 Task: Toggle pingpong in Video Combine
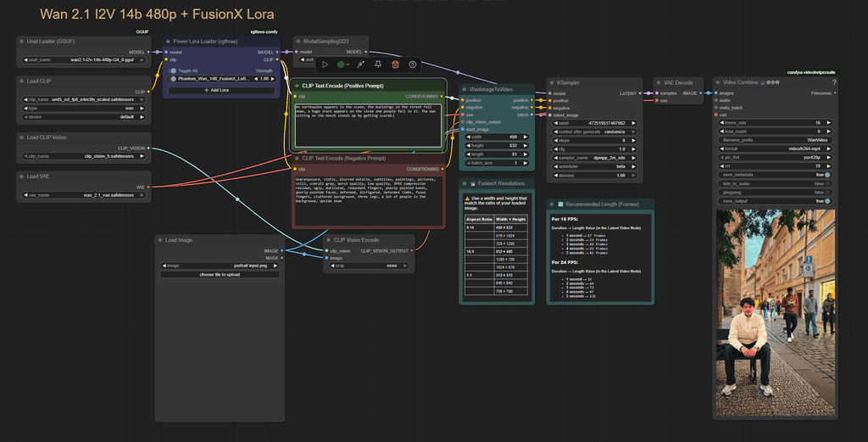(x=827, y=193)
